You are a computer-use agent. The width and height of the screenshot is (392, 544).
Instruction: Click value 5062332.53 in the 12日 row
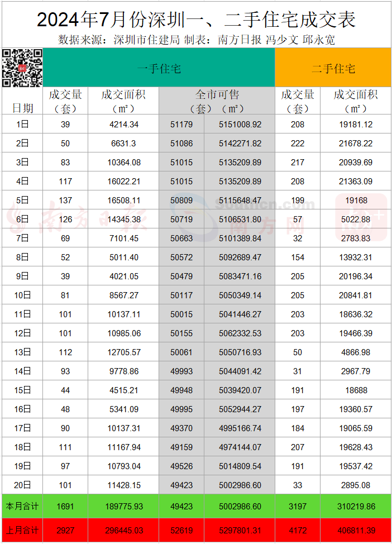tap(240, 333)
